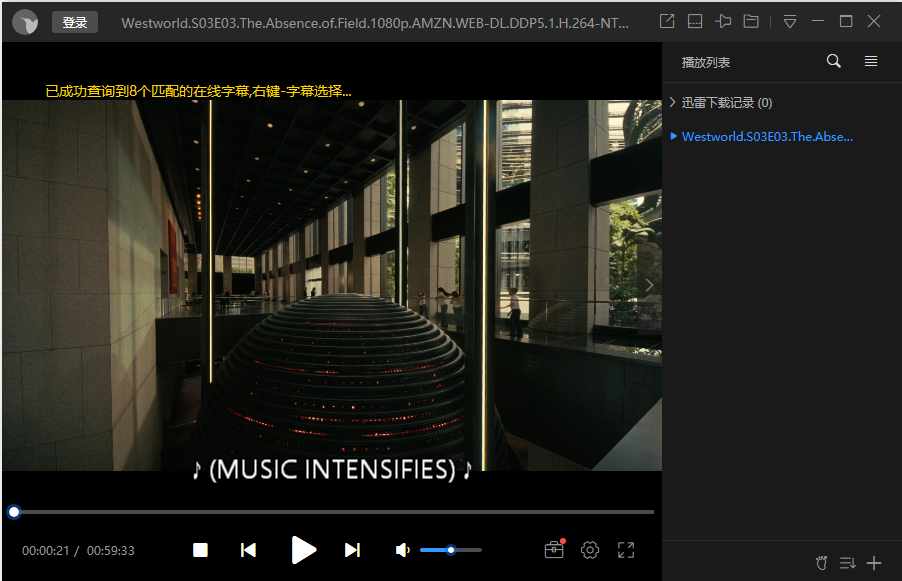The image size is (902, 581).
Task: Skip to the previous video
Action: [x=249, y=550]
